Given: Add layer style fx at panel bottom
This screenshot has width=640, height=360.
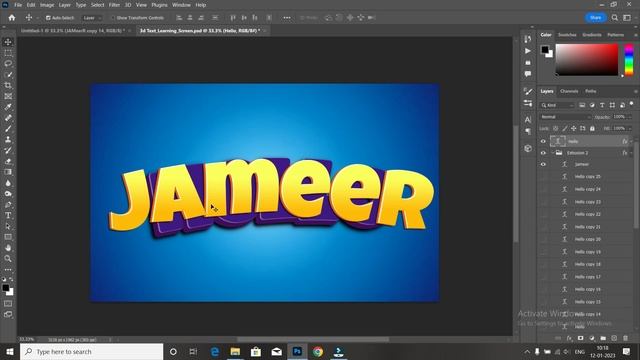Looking at the screenshot, I should 569,338.
